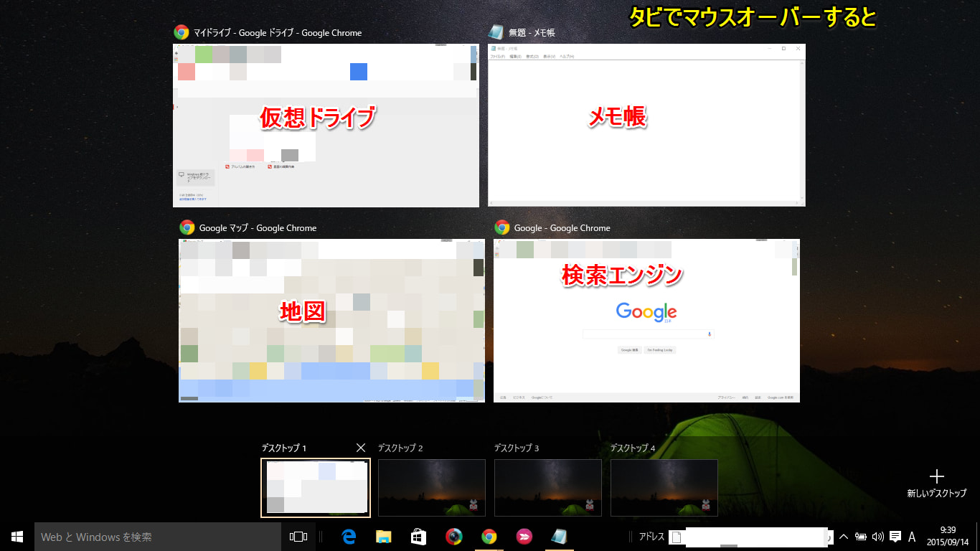
Task: Open the Windows Start menu
Action: (x=17, y=537)
